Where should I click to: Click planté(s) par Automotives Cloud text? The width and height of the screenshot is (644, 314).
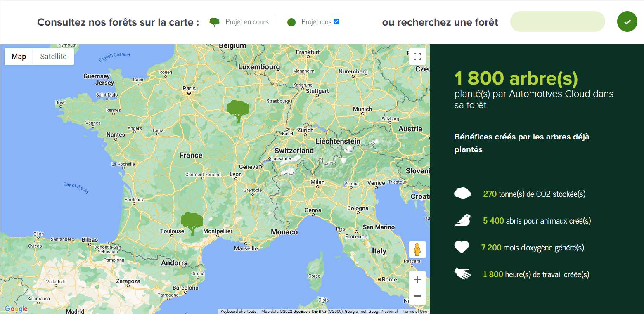pos(534,99)
